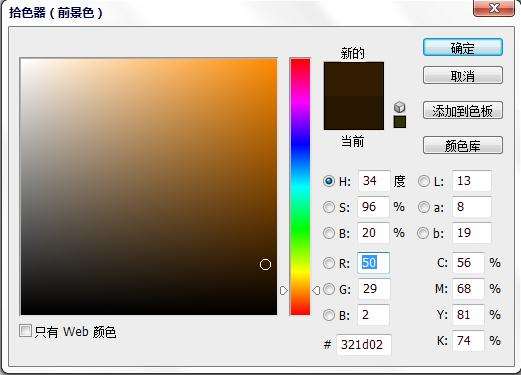The image size is (521, 375).
Task: Click the 确定 button to confirm color
Action: point(463,47)
